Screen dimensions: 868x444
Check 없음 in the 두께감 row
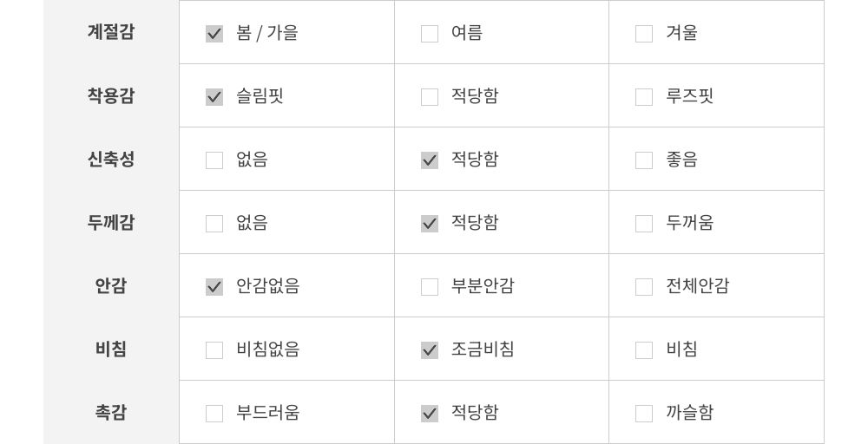pos(214,224)
